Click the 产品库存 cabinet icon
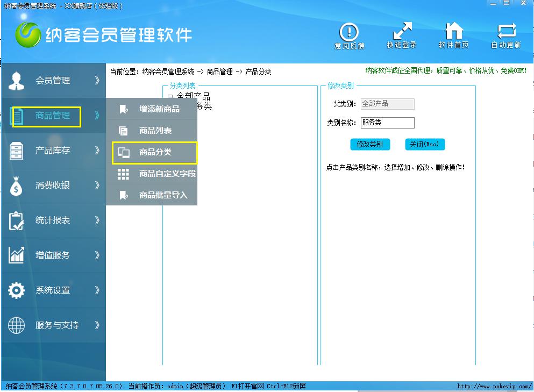This screenshot has height=392, width=534. pos(17,151)
